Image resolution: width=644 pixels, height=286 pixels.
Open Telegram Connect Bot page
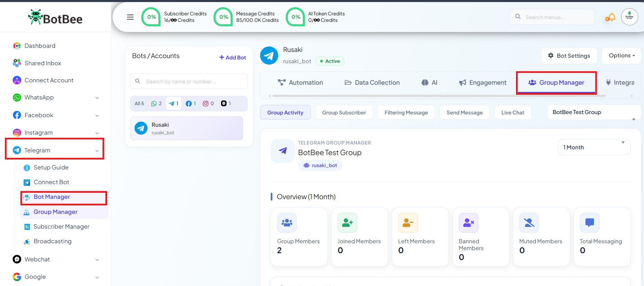click(x=51, y=182)
